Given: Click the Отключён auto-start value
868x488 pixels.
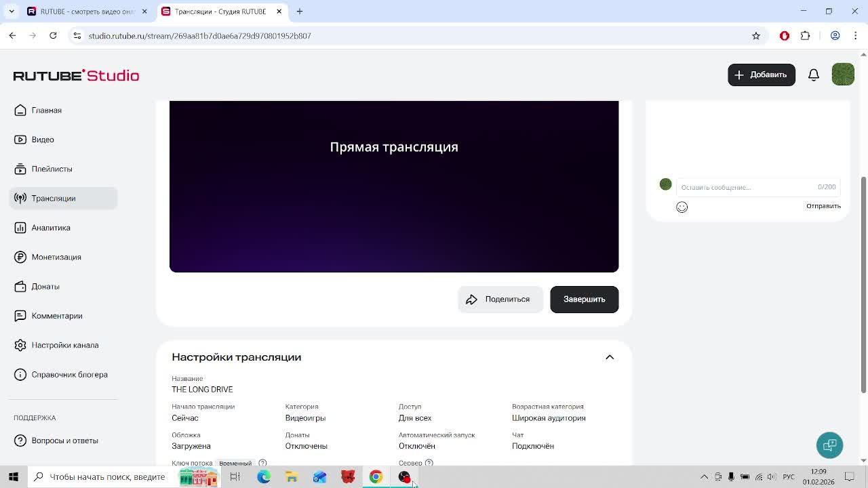Looking at the screenshot, I should point(417,446).
